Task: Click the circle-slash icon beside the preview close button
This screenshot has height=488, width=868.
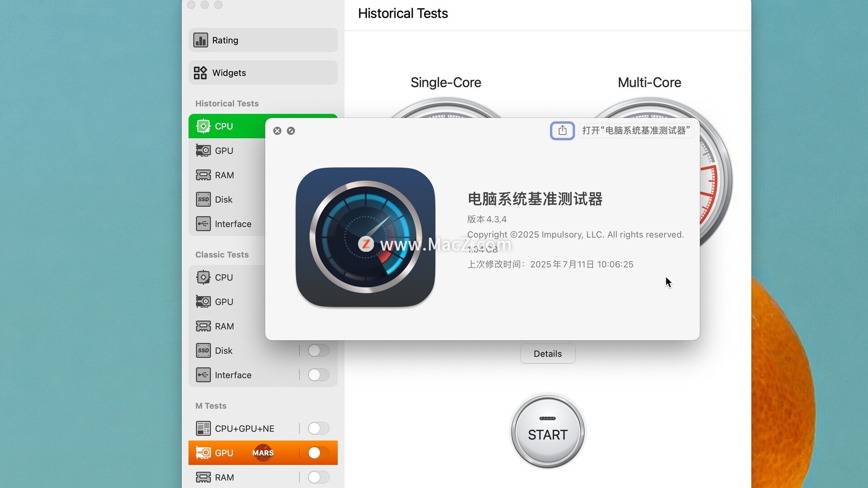Action: (291, 131)
